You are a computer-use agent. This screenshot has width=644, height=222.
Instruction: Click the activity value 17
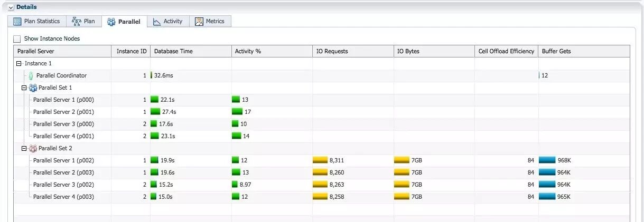point(247,112)
